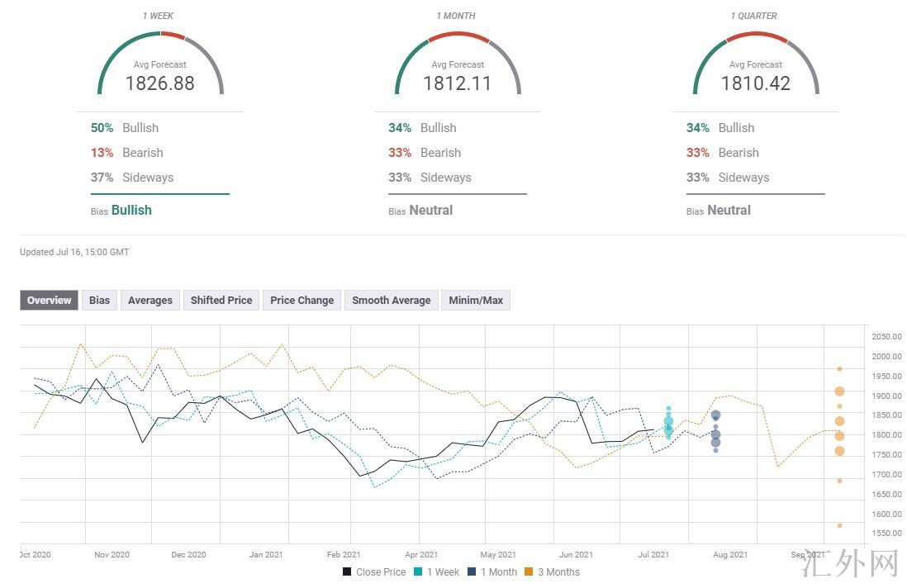
Task: Show the Shifted Price view
Action: pos(221,301)
